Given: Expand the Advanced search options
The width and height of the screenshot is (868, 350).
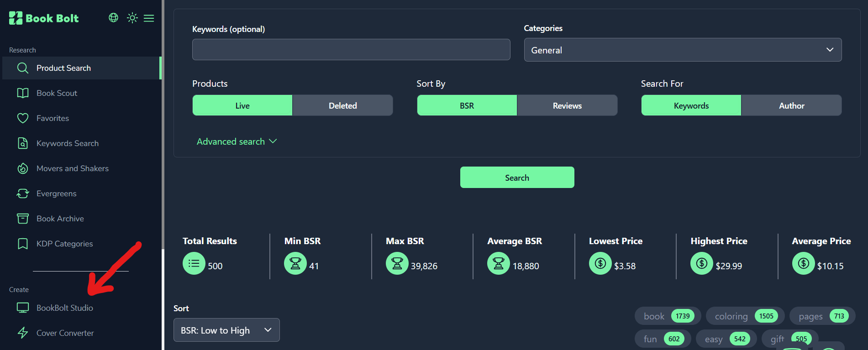Looking at the screenshot, I should pyautogui.click(x=237, y=141).
